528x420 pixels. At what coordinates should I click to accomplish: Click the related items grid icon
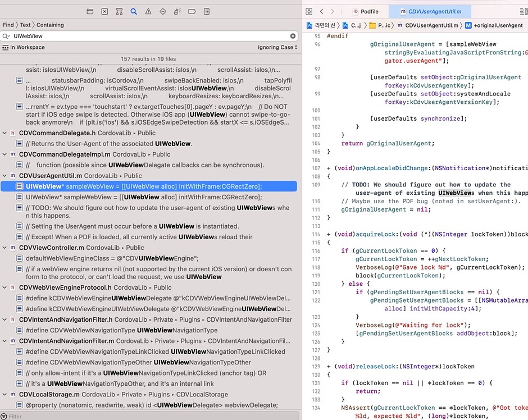click(x=309, y=11)
